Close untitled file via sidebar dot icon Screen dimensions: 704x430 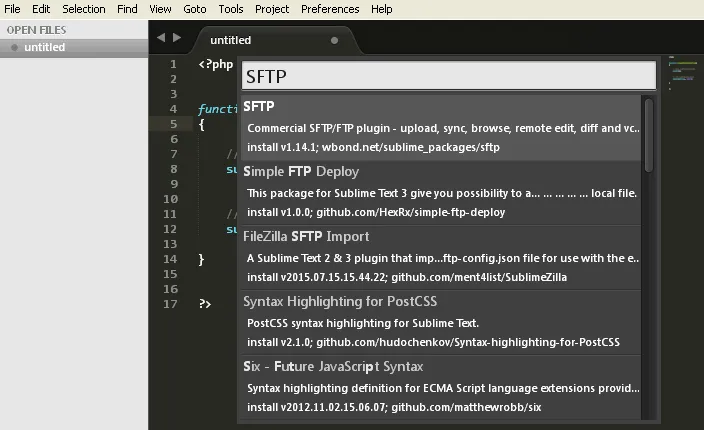tap(14, 47)
